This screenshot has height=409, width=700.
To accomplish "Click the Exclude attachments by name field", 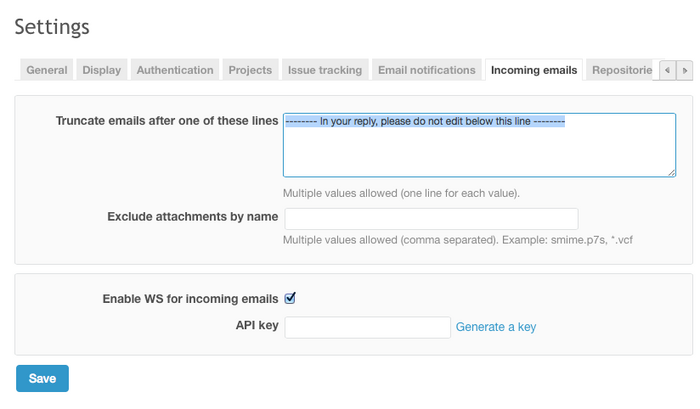I will click(431, 218).
